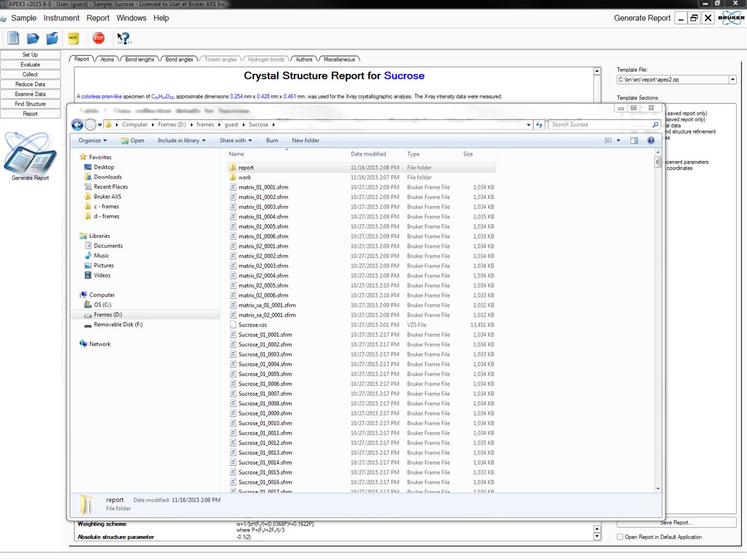Select the work folder icon in file list
Screen dimensions: 747x560
233,177
